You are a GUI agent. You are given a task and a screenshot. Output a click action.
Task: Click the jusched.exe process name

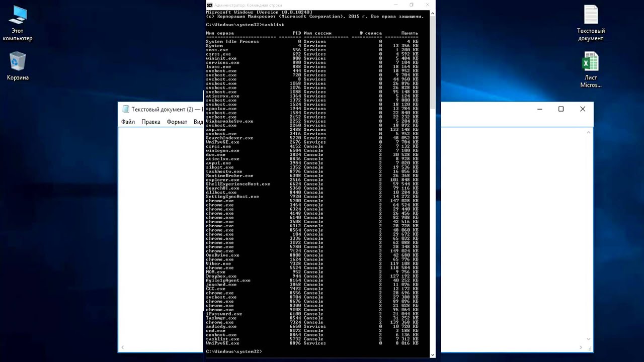(x=221, y=285)
